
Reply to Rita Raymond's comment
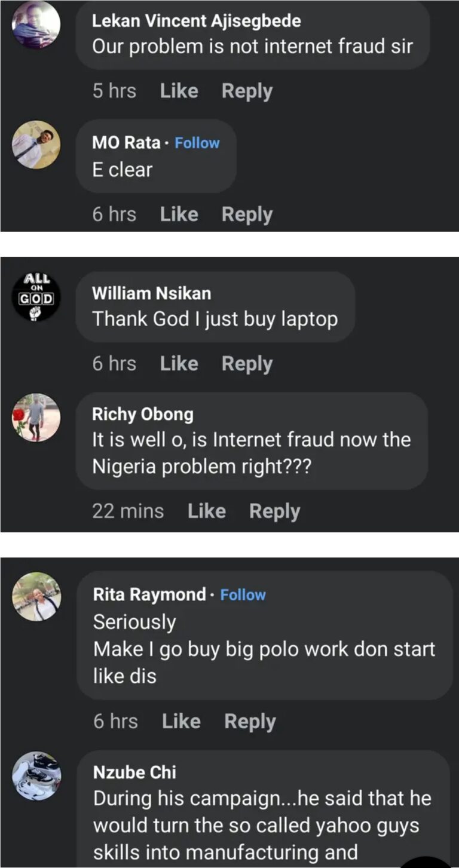(250, 722)
